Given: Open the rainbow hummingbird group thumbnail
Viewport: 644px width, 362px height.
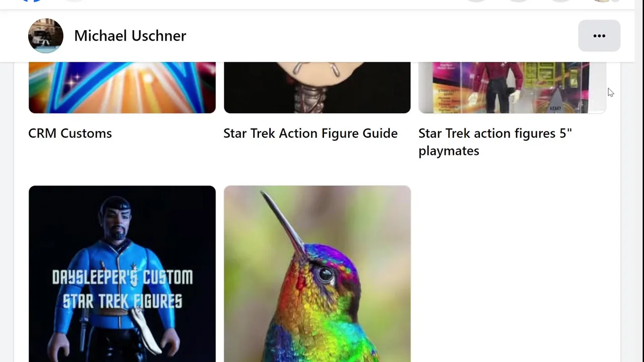Looking at the screenshot, I should [317, 274].
